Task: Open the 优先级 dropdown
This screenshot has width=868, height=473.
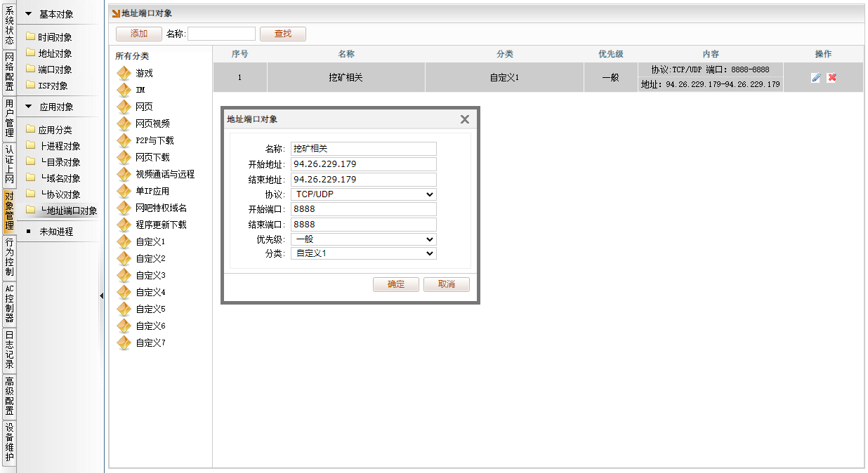Action: [x=363, y=239]
